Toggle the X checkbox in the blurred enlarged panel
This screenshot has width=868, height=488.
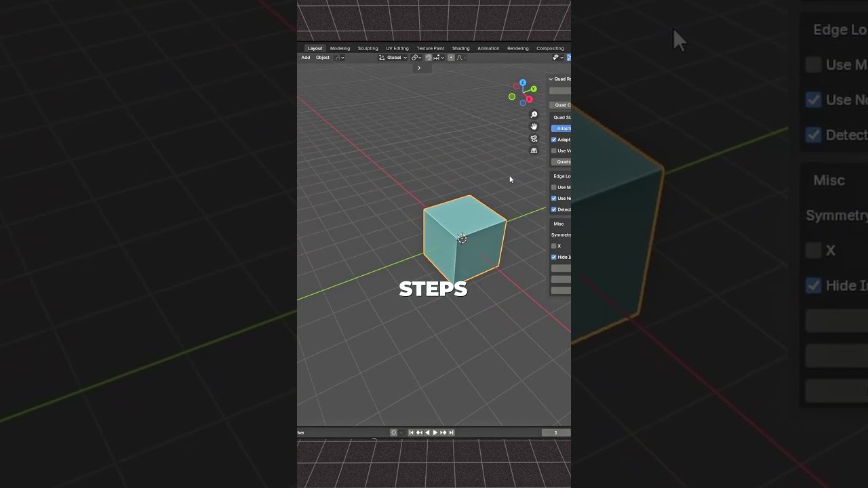point(814,250)
